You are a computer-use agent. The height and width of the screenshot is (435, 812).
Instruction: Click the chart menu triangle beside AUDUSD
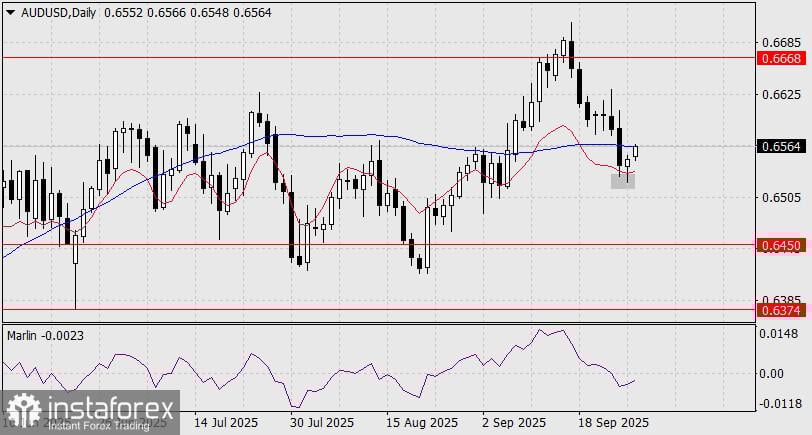(11, 13)
